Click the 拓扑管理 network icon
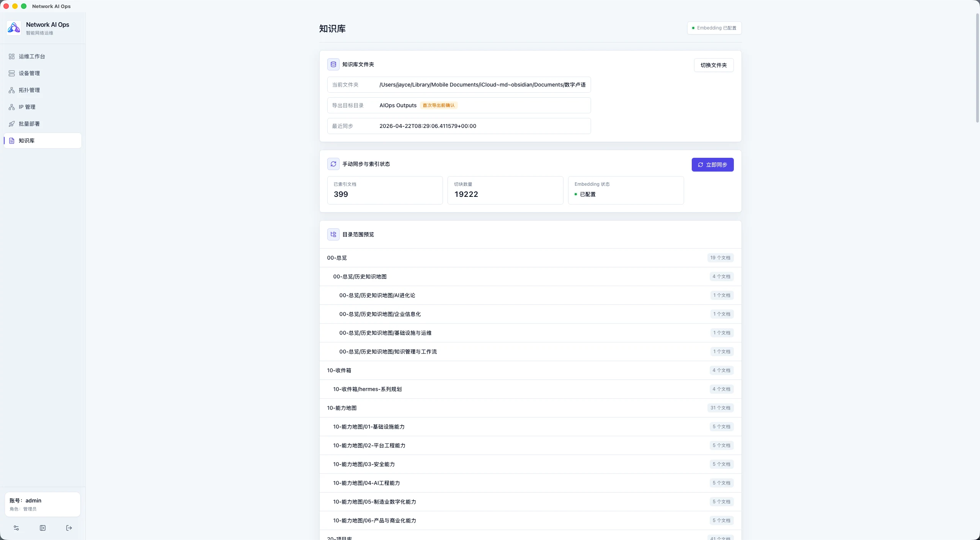This screenshot has width=980, height=540. pos(12,90)
